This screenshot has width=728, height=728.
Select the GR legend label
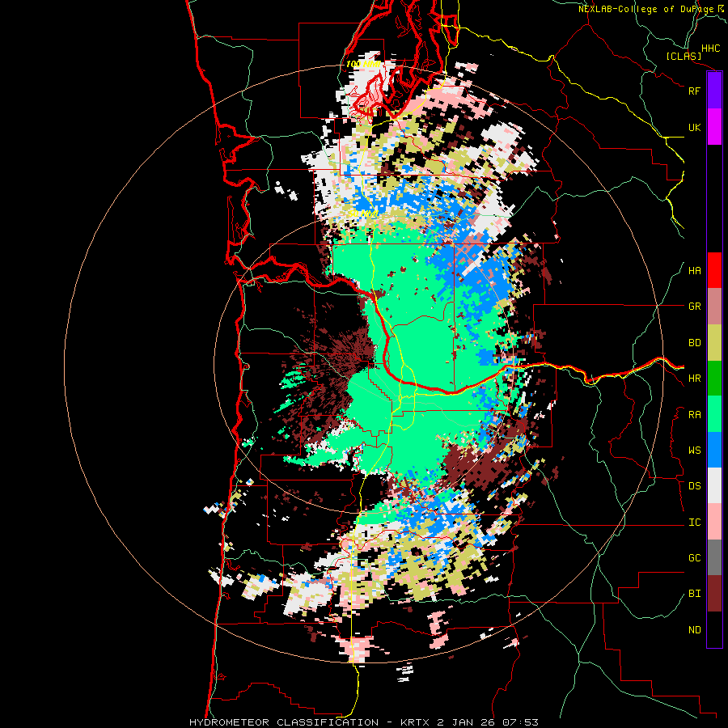694,307
